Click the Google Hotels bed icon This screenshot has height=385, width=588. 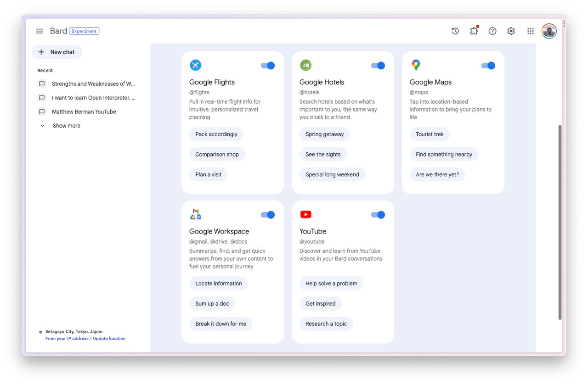[305, 65]
